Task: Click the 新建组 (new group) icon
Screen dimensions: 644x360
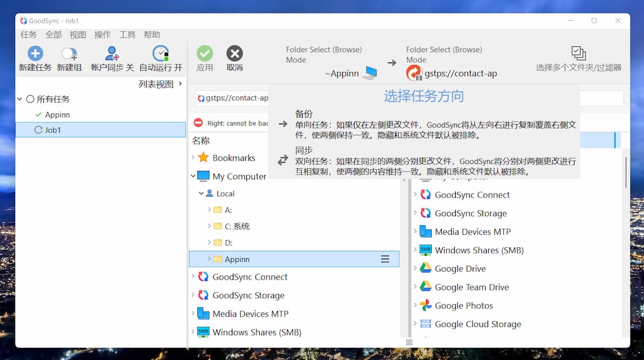Action: coord(69,53)
